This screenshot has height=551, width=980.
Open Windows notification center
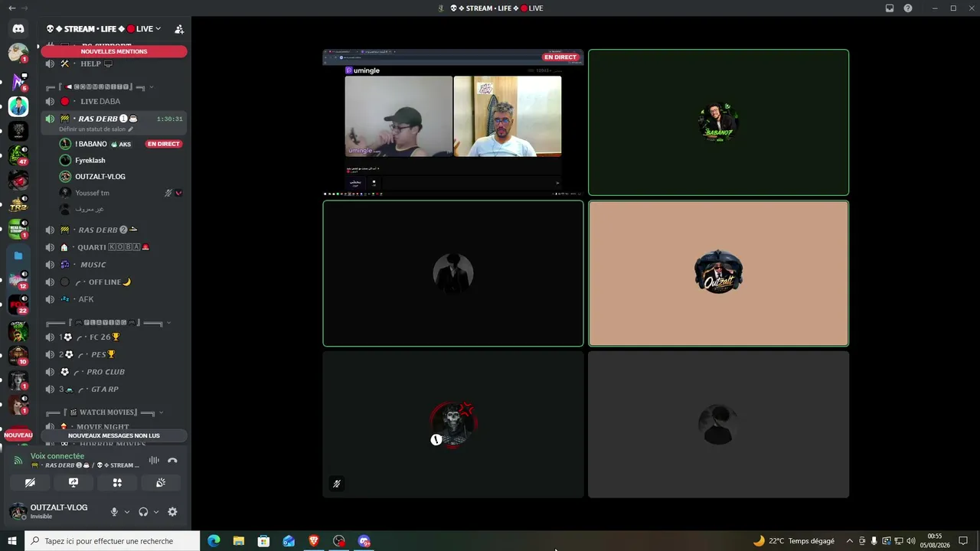pyautogui.click(x=963, y=541)
